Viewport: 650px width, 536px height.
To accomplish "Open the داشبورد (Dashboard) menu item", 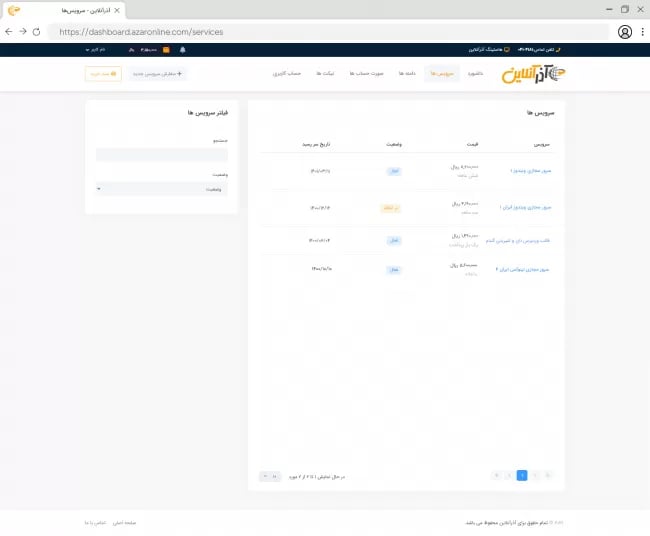I will pyautogui.click(x=475, y=73).
